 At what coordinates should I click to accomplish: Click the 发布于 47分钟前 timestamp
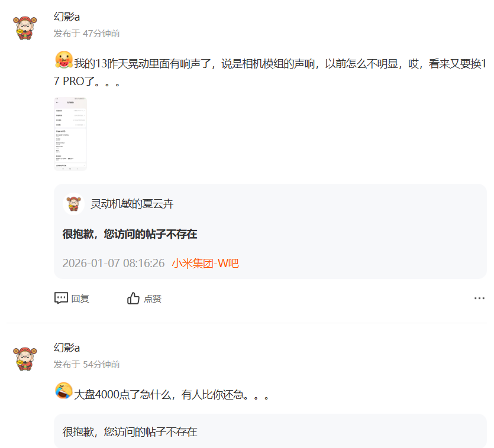(86, 33)
